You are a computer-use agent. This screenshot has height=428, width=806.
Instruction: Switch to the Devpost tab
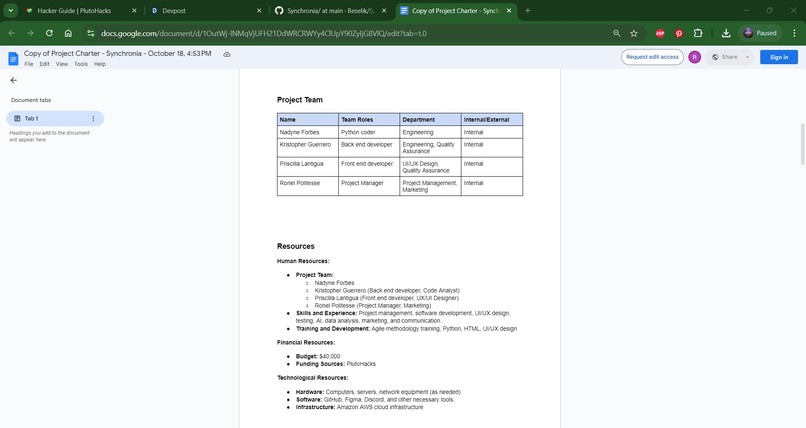click(x=206, y=10)
